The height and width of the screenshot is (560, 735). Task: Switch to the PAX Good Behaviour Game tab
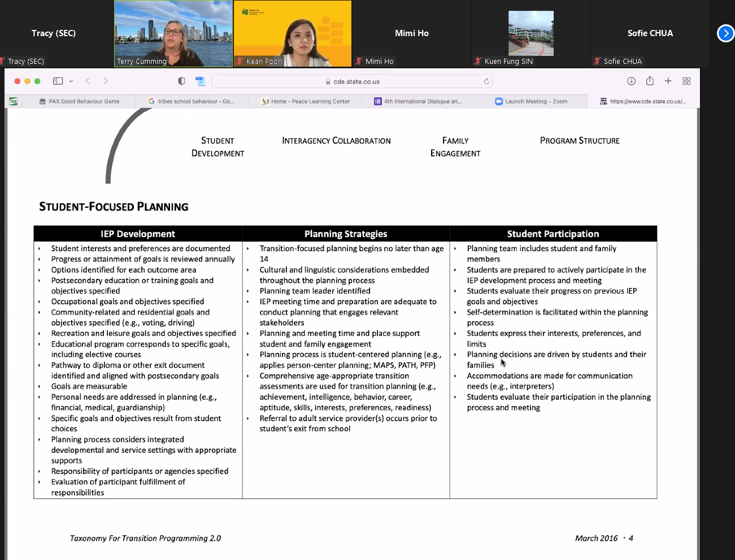79,102
